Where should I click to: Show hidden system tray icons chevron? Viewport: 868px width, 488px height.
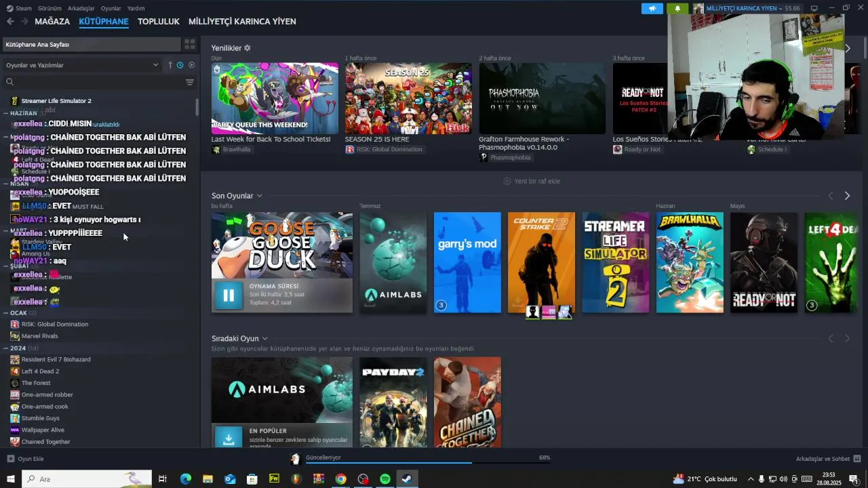pyautogui.click(x=750, y=479)
